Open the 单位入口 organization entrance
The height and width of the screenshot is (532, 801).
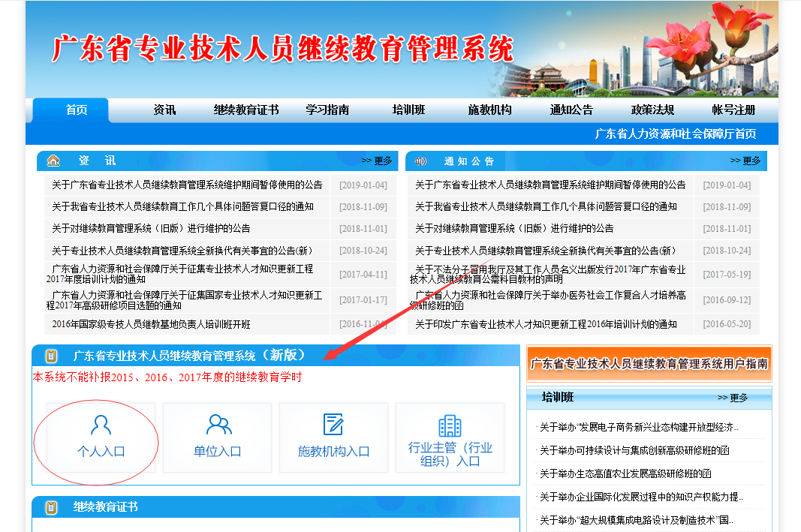(x=218, y=437)
